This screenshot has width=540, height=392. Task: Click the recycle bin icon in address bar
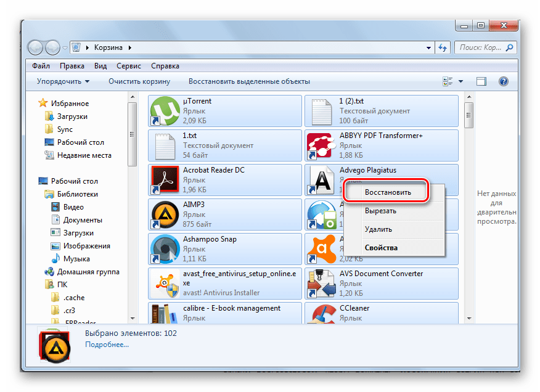pos(76,47)
